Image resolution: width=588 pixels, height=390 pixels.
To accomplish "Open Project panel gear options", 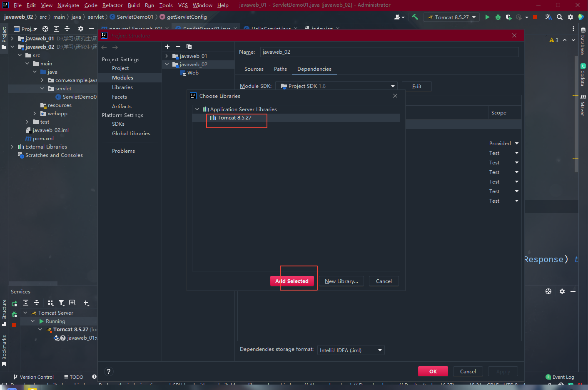I will (81, 29).
